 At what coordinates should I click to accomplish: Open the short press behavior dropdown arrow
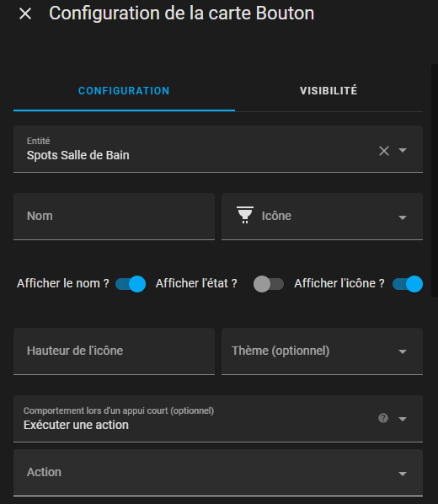pos(403,419)
